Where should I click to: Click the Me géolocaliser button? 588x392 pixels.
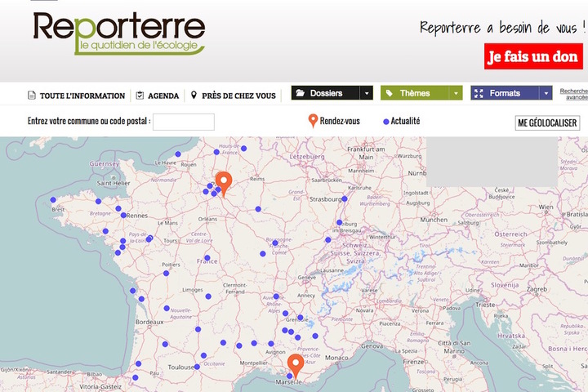point(547,122)
